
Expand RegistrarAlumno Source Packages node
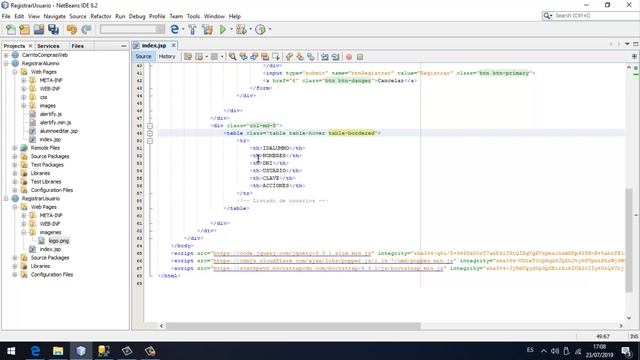tap(15, 156)
